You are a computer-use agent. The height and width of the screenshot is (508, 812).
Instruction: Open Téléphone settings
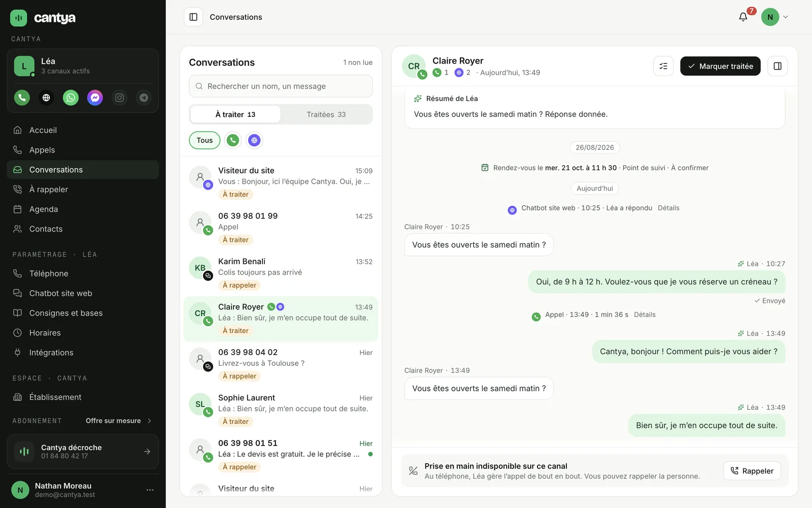point(83,273)
